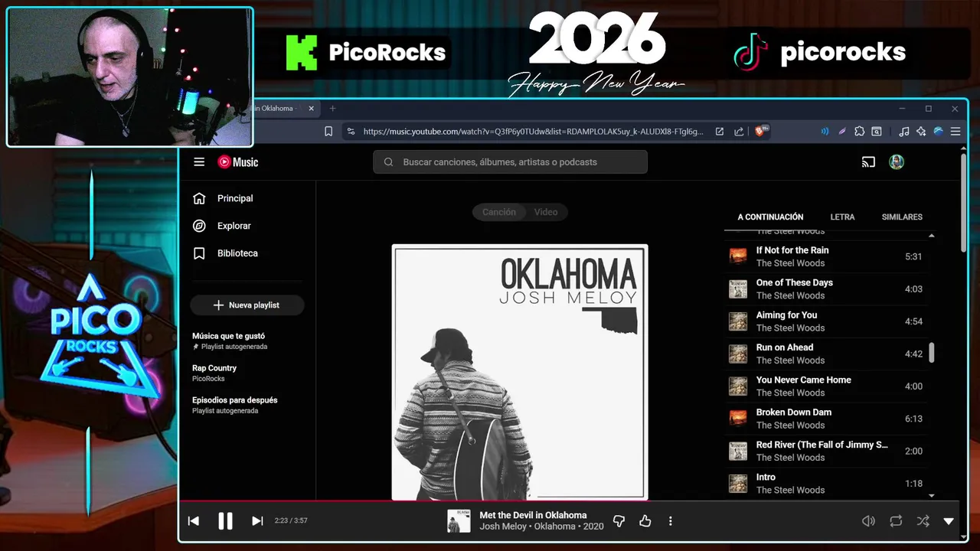Play the Intro track in the queue
The width and height of the screenshot is (980, 551).
(827, 484)
